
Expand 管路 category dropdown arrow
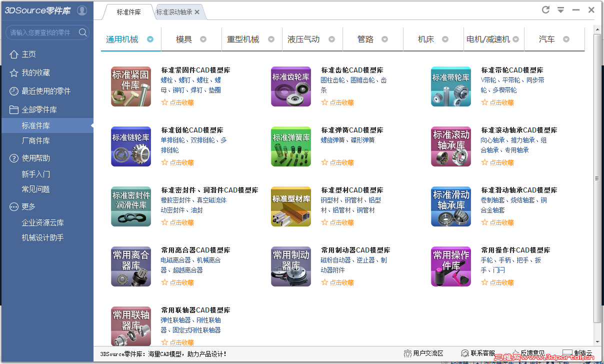(384, 39)
